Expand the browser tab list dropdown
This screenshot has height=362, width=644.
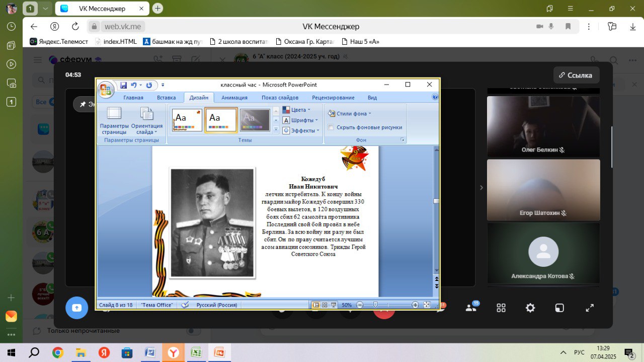(46, 8)
